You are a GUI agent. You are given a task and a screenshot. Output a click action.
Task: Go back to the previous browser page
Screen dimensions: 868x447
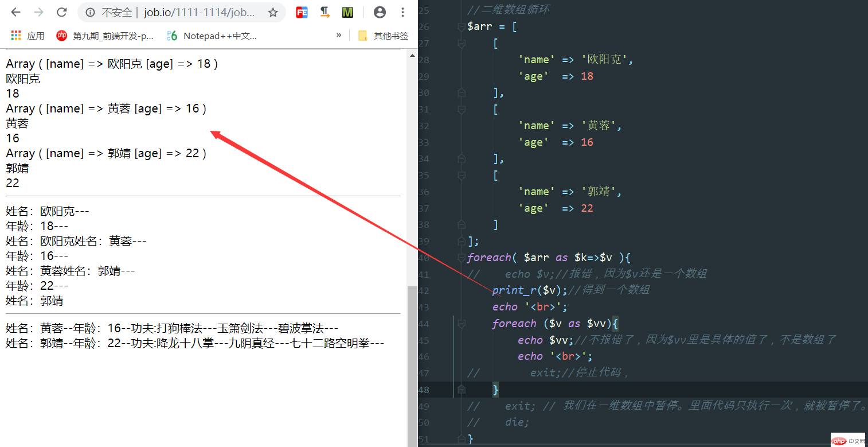coord(15,12)
